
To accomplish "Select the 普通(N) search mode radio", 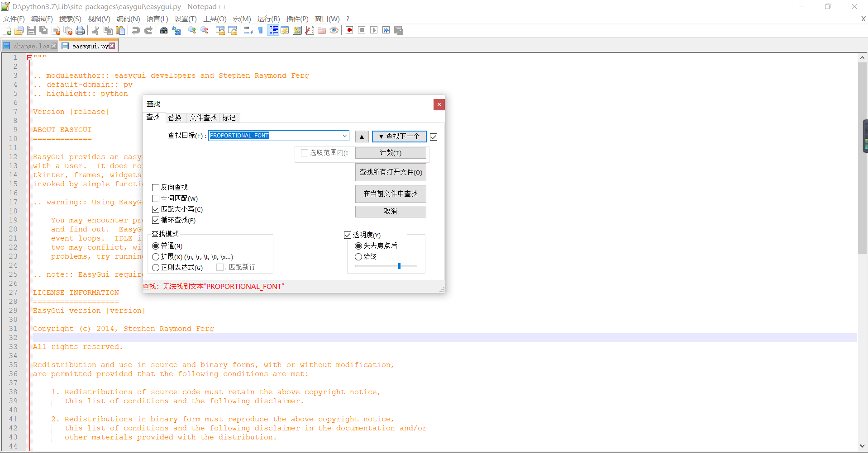I will point(156,246).
